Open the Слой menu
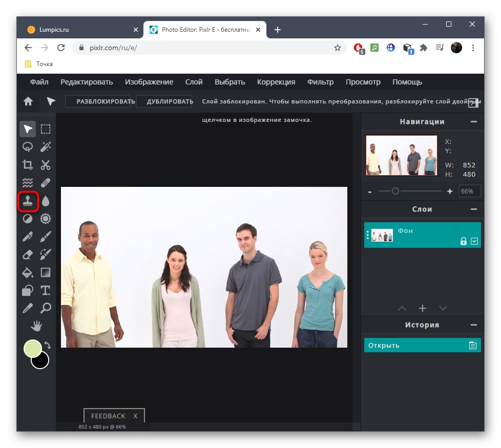The width and height of the screenshot is (501, 448). point(194,82)
